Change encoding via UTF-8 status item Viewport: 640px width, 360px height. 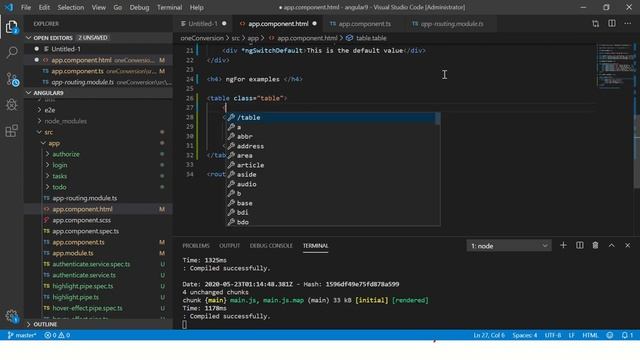pos(553,335)
